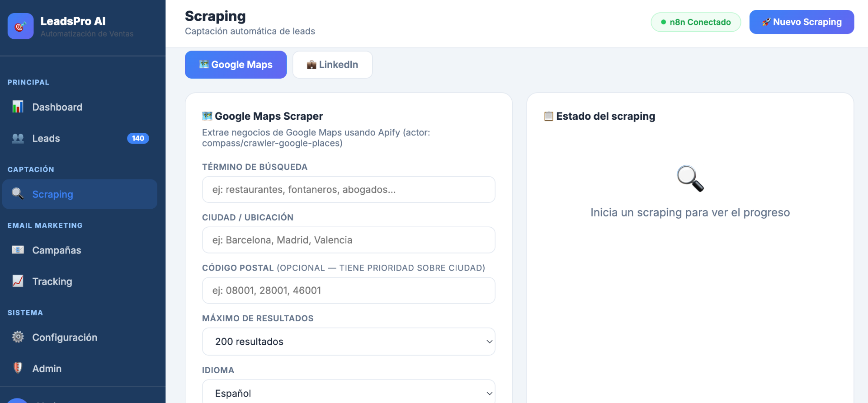This screenshot has height=403, width=868.
Task: Go to the Admin page
Action: pos(80,368)
